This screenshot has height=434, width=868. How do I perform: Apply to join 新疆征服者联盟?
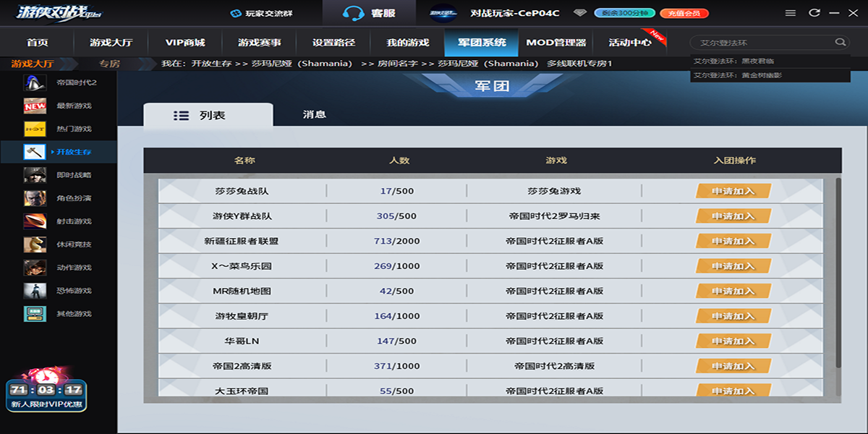click(733, 241)
